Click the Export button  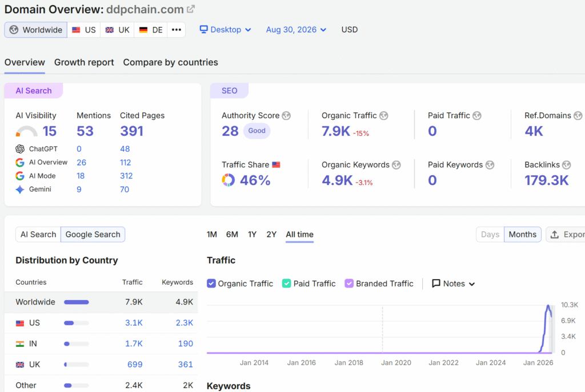point(566,235)
